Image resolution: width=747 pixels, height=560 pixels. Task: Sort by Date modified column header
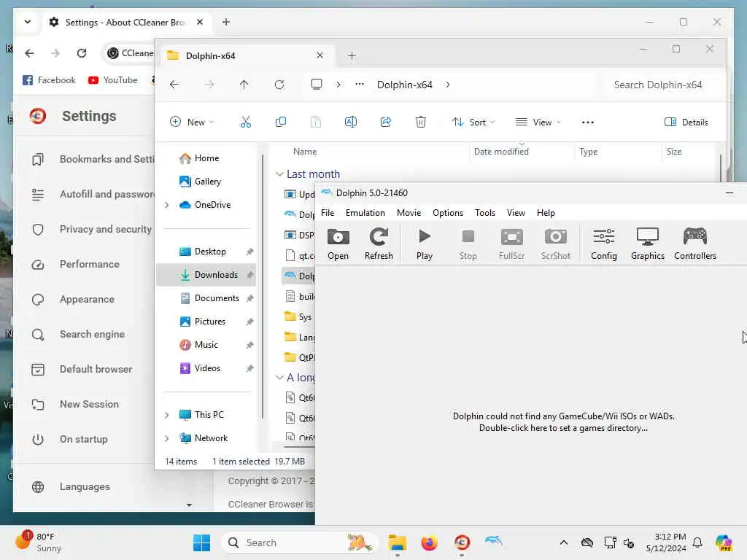pos(521,152)
